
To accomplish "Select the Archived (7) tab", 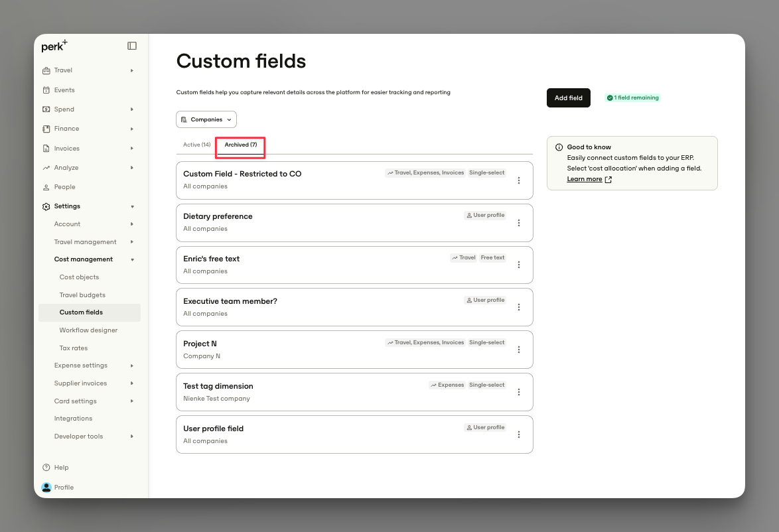I will tap(240, 145).
